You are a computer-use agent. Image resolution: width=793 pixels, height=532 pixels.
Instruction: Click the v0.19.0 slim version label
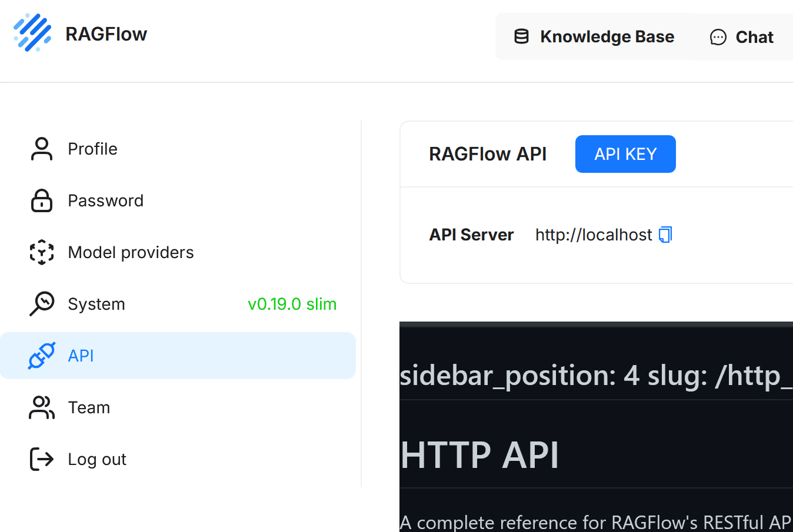point(292,304)
